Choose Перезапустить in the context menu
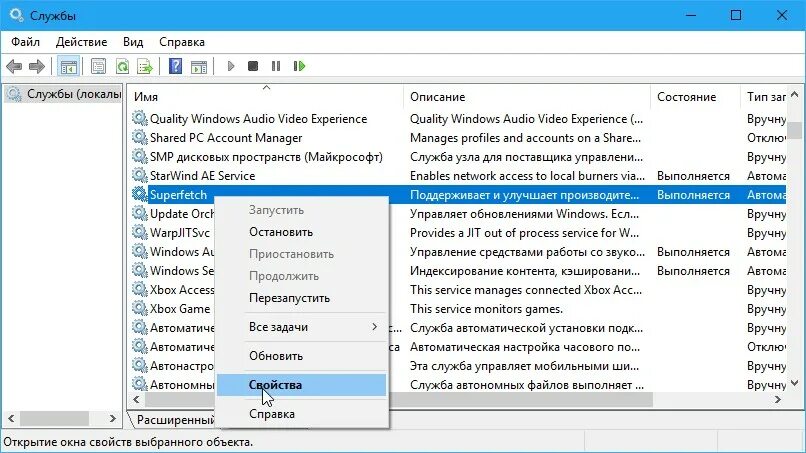Screen dimensions: 806x453 [x=301, y=298]
